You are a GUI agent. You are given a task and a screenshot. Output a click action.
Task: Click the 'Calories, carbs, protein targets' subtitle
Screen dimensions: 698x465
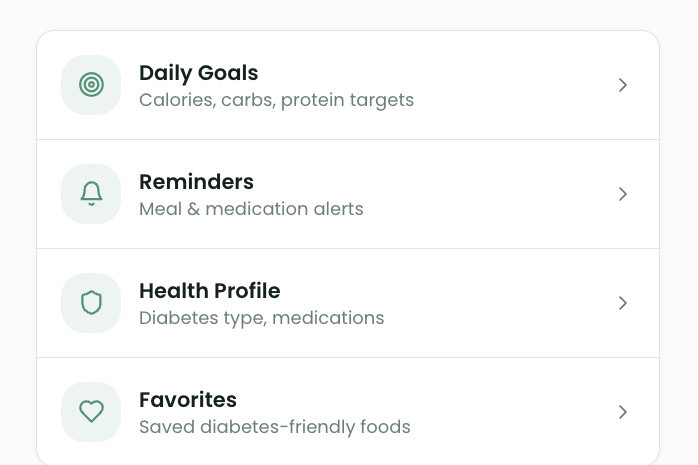(276, 100)
